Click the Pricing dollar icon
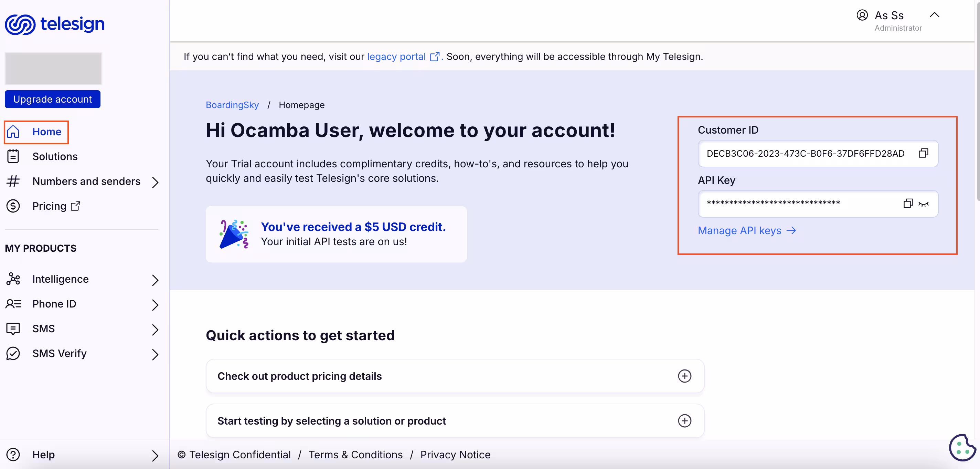Image resolution: width=980 pixels, height=469 pixels. (13, 206)
